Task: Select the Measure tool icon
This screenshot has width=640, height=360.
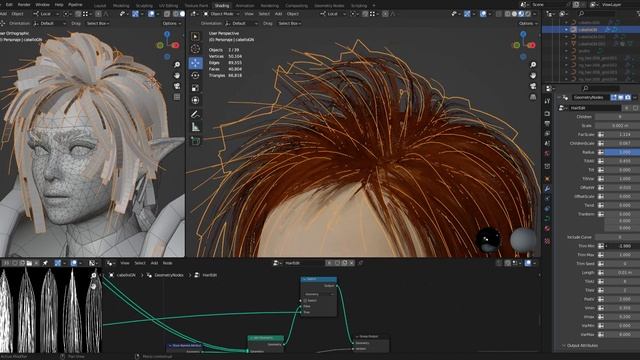Action: (196, 127)
